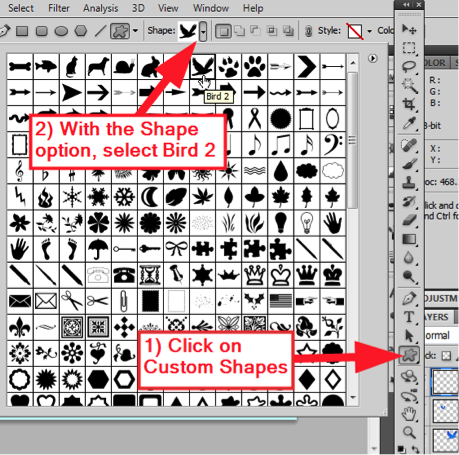Viewport: 459px width, 455px height.
Task: Activate the Zoom tool magnifier
Action: [409, 433]
